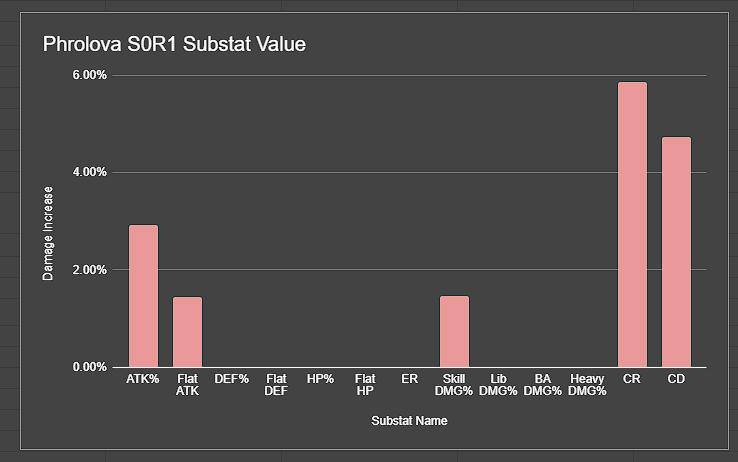Click the CD category label
The height and width of the screenshot is (462, 738).
676,379
